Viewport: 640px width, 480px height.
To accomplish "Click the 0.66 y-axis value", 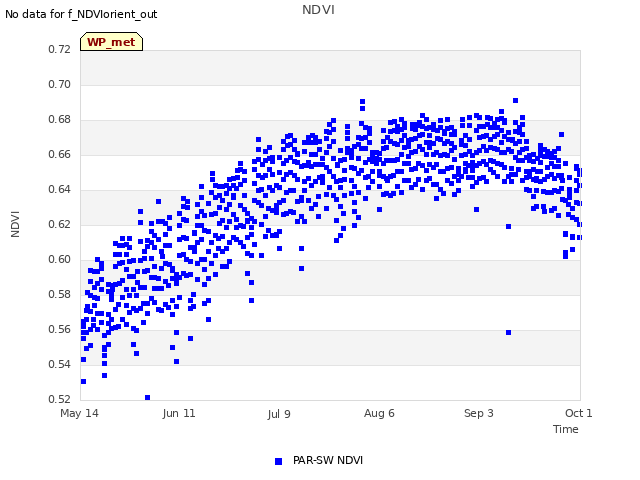I will pyautogui.click(x=60, y=154).
